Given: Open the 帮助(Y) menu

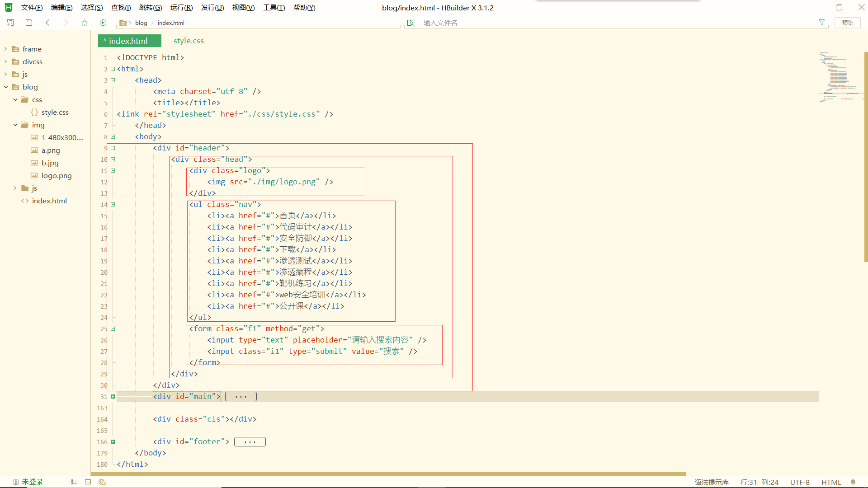Looking at the screenshot, I should click(x=304, y=8).
